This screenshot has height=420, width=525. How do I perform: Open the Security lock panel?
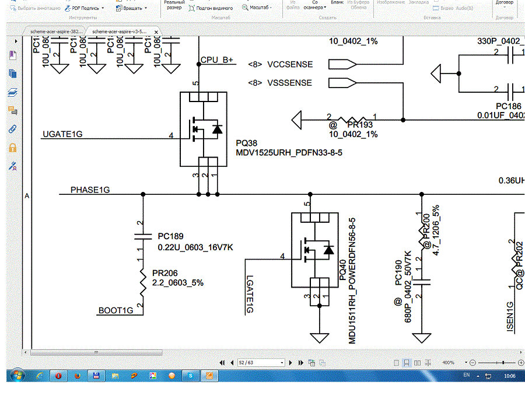[x=12, y=148]
